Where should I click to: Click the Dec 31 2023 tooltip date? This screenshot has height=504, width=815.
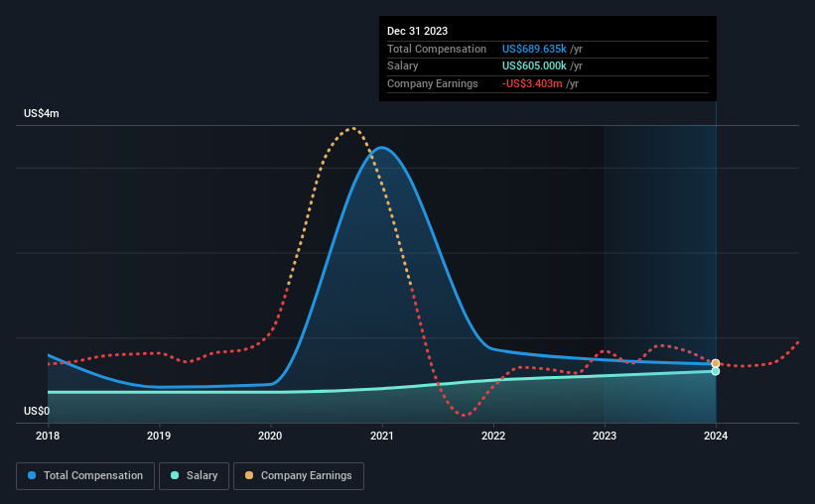tap(417, 31)
